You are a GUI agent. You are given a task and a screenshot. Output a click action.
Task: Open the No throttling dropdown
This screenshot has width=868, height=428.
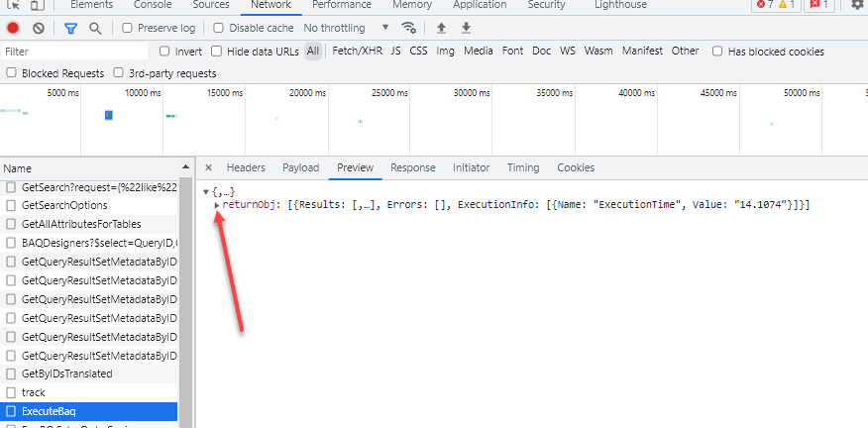[347, 28]
